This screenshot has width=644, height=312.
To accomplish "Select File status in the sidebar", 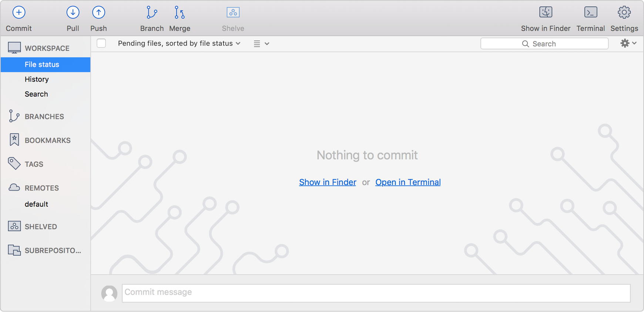I will (42, 64).
